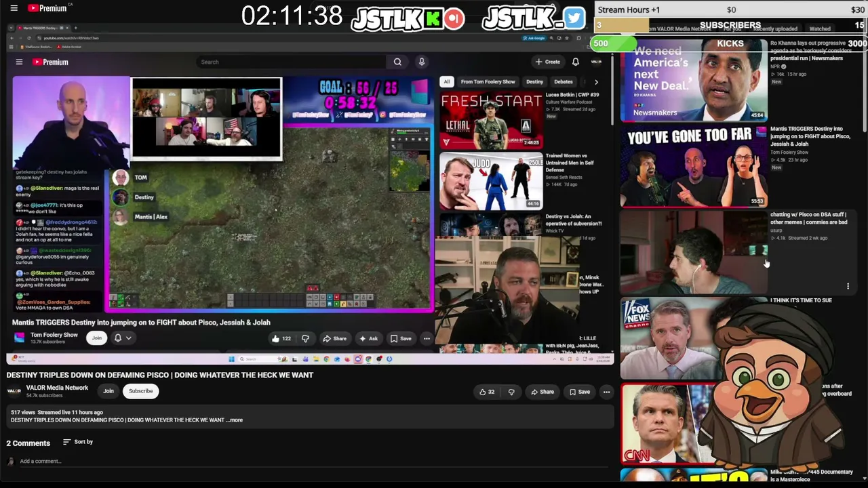Dislike the VALOR Media Network video
The width and height of the screenshot is (868, 488).
point(511,392)
